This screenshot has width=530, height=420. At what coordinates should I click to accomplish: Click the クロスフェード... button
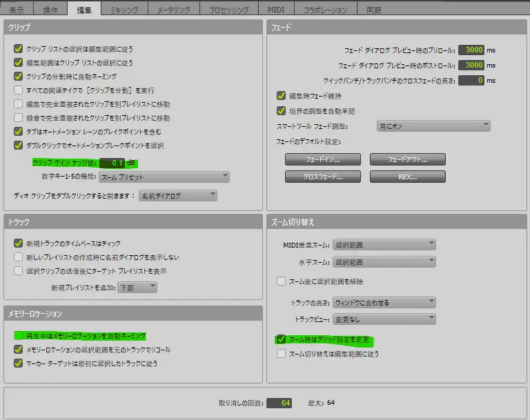pyautogui.click(x=322, y=176)
